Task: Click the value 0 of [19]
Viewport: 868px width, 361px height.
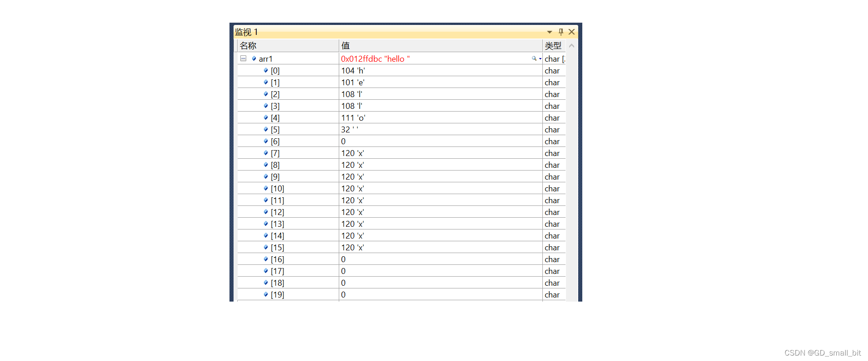Action: 343,295
